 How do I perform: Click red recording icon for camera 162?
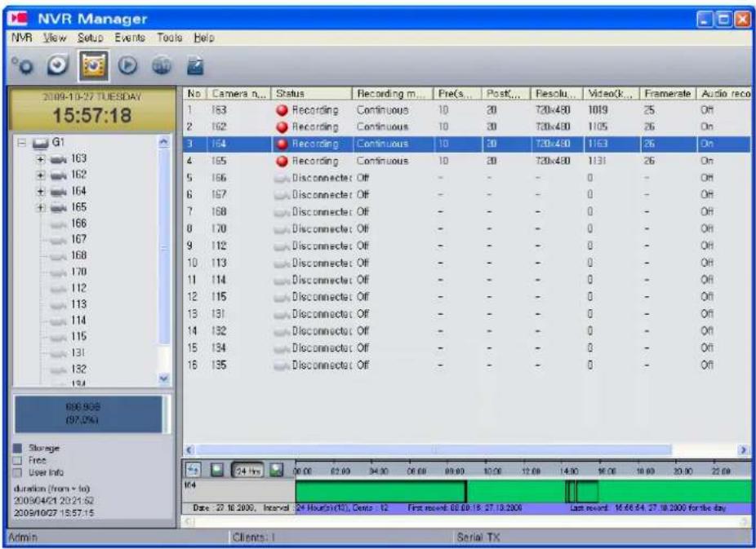tap(282, 127)
